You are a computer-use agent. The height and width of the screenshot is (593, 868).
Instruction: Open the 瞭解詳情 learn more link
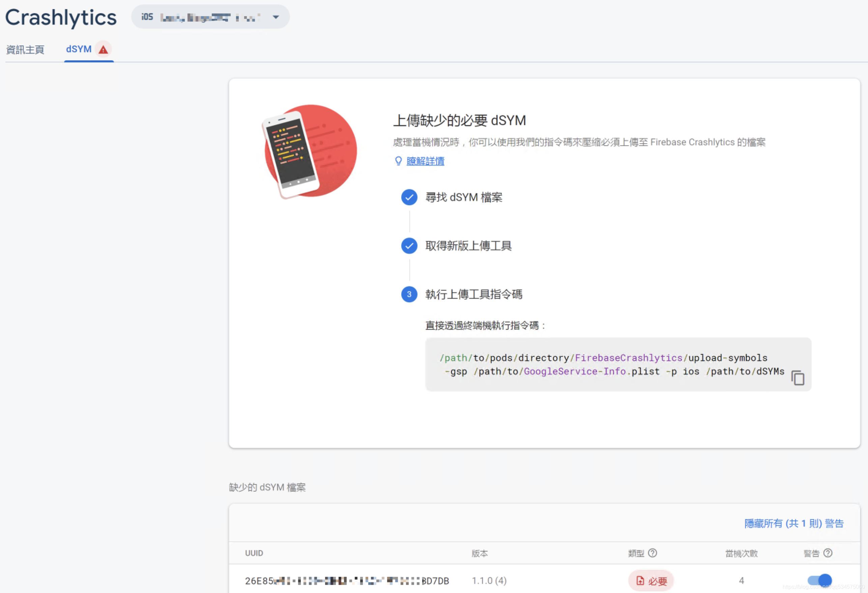pos(425,161)
